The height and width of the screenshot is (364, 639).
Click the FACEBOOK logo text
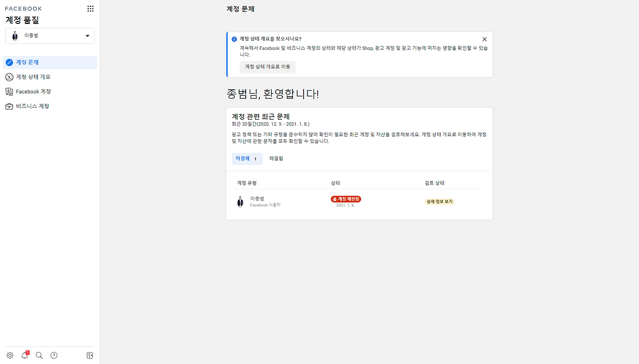point(23,8)
